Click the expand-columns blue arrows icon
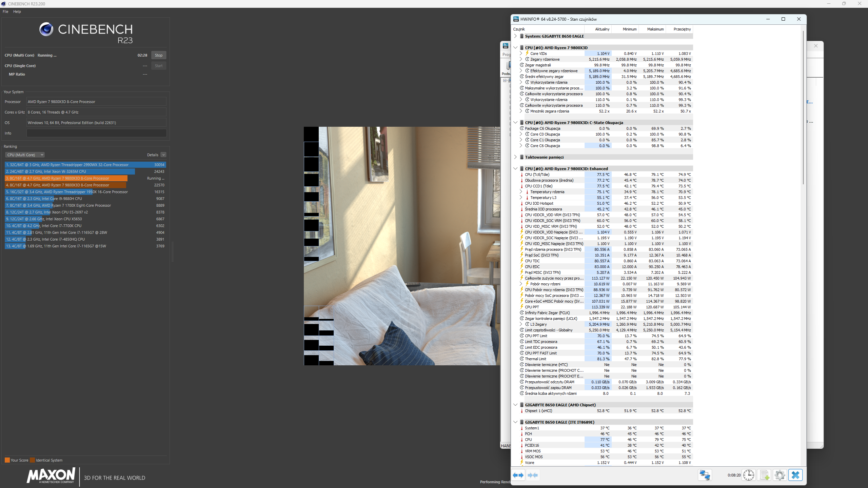Screen dimensions: 868x488 518,475
